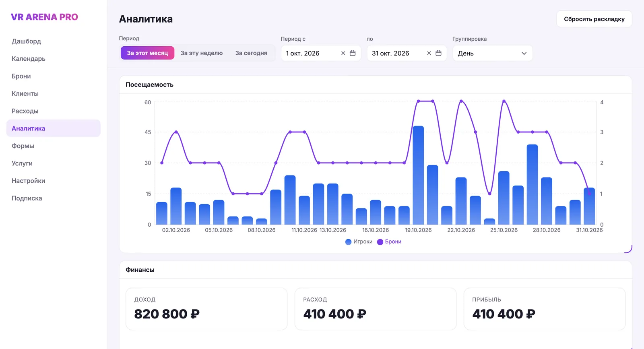Viewport: 644px width, 349px height.
Task: Select the За сегодня period
Action: tap(251, 53)
